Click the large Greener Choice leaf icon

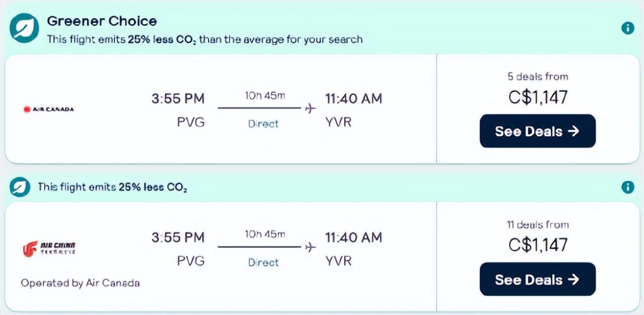pos(24,28)
